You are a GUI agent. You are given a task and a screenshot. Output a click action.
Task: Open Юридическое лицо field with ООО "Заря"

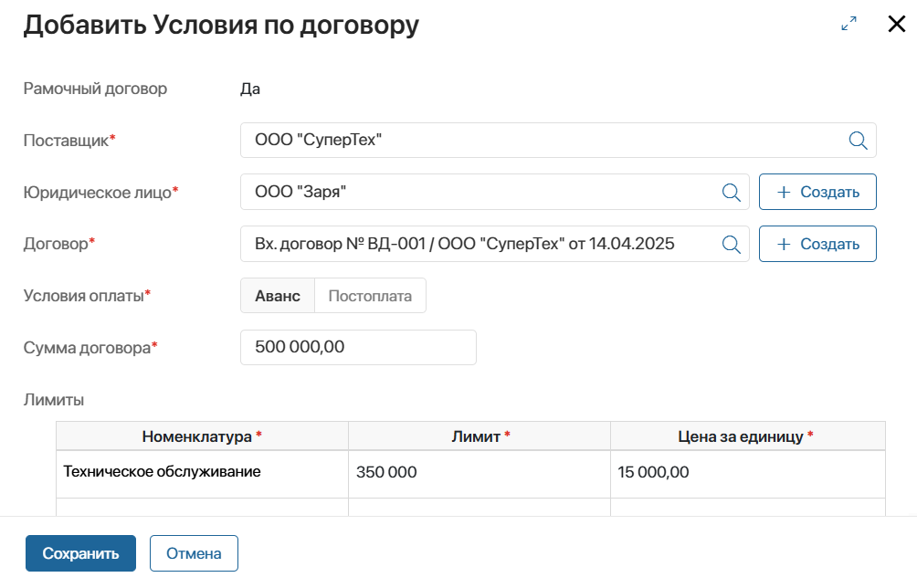tap(480, 192)
